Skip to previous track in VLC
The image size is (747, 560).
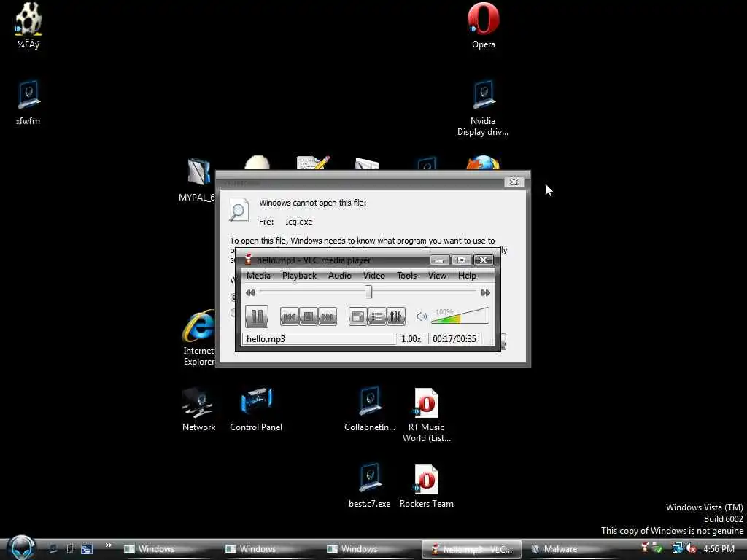(x=289, y=316)
